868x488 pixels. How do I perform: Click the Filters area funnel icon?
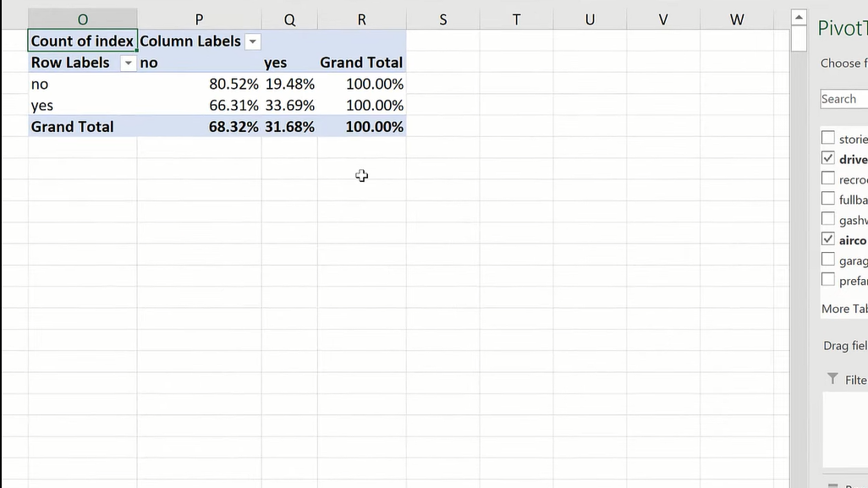coord(832,379)
